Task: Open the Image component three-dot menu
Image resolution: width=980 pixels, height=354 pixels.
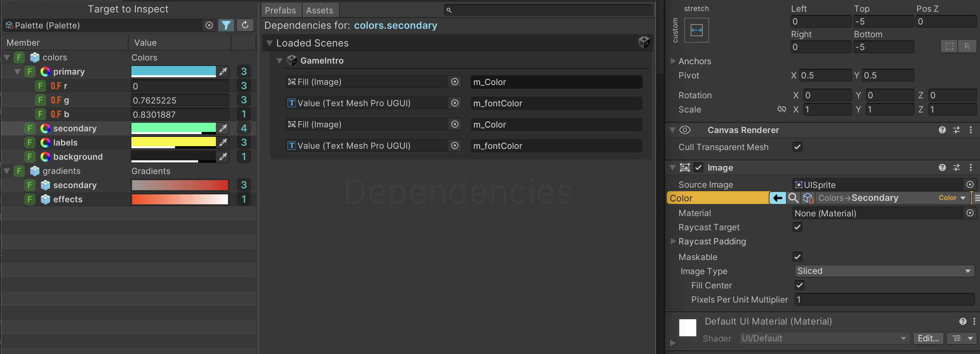Action: point(970,168)
